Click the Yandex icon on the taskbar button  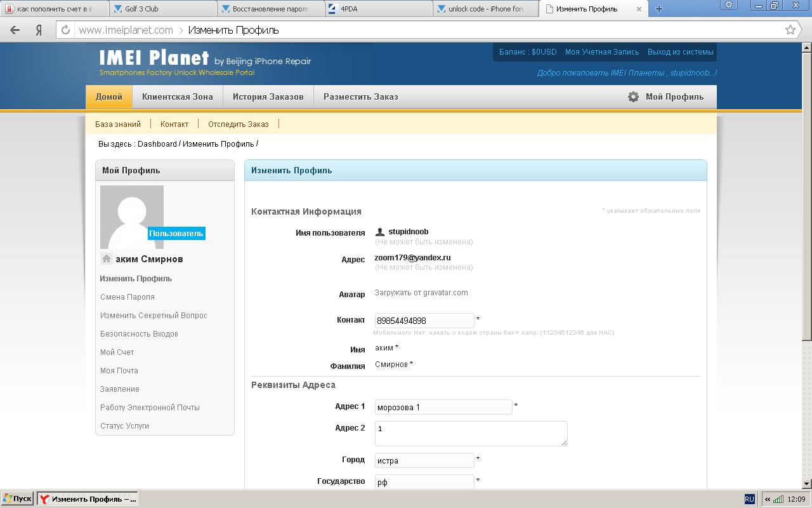pyautogui.click(x=44, y=499)
